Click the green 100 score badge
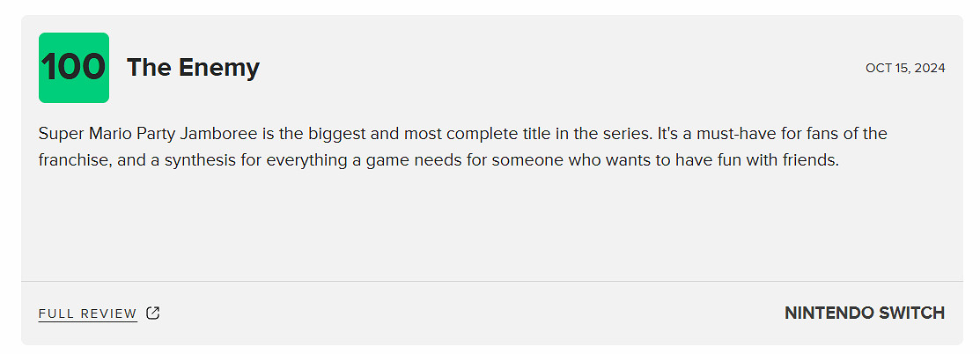Screen dimensions: 980x354 pos(74,68)
